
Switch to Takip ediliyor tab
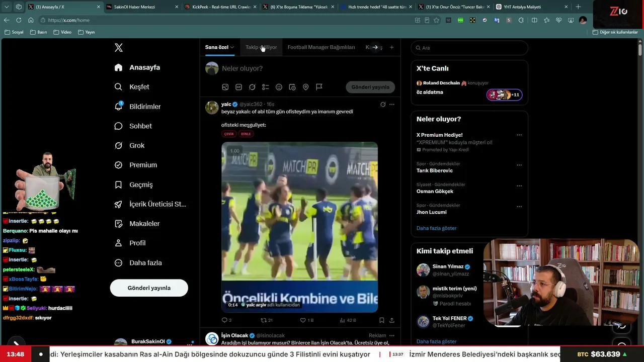(261, 47)
